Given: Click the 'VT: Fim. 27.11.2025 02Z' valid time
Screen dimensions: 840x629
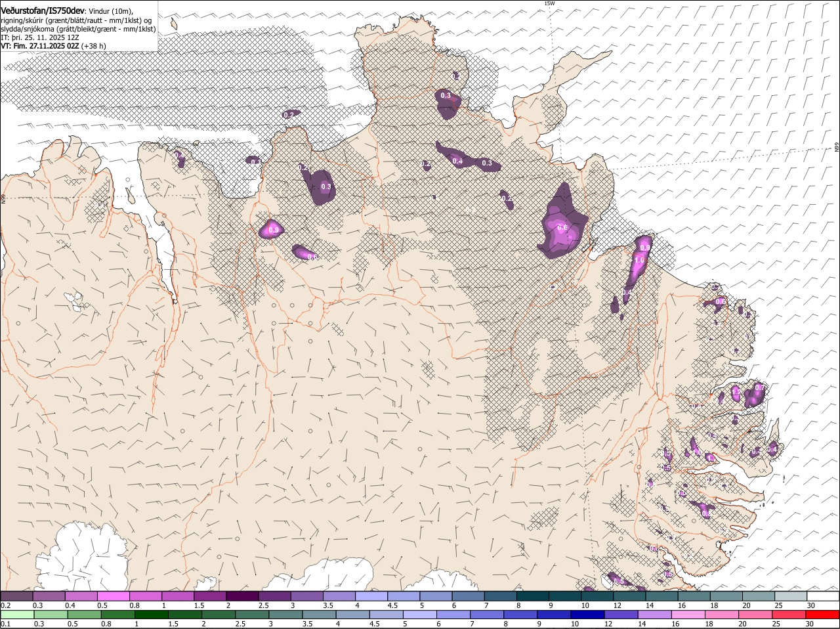Looking at the screenshot, I should pos(40,46).
